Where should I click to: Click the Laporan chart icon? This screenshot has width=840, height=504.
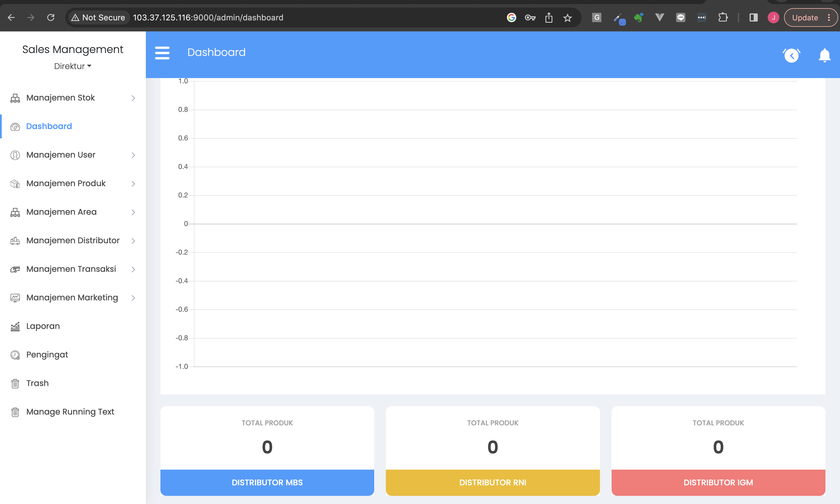pyautogui.click(x=15, y=326)
